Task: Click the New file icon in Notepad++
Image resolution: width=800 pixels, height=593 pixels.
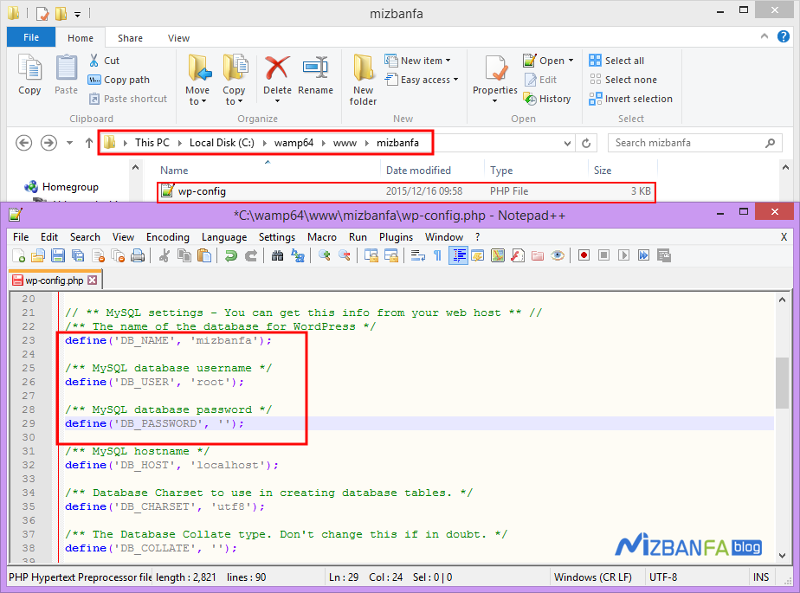Action: (18, 255)
